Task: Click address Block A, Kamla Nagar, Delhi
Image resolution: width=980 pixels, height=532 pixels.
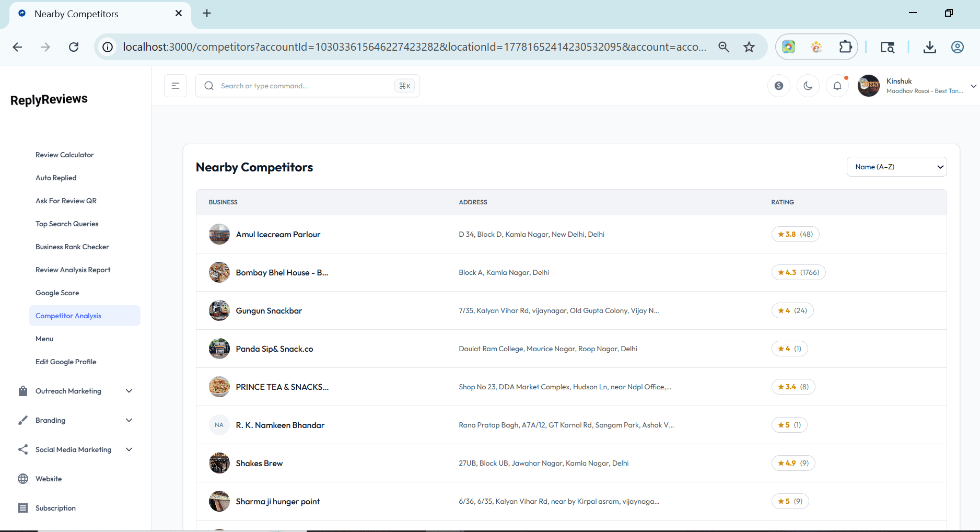Action: (504, 272)
